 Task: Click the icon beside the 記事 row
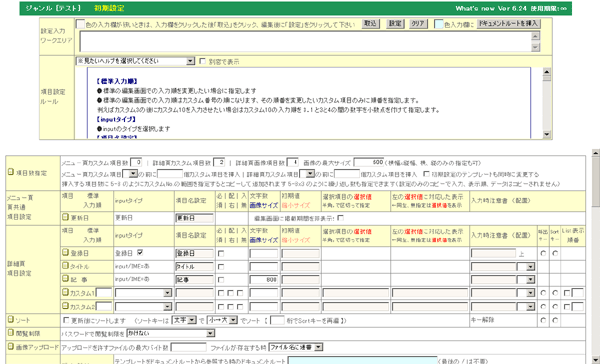[x=66, y=279]
